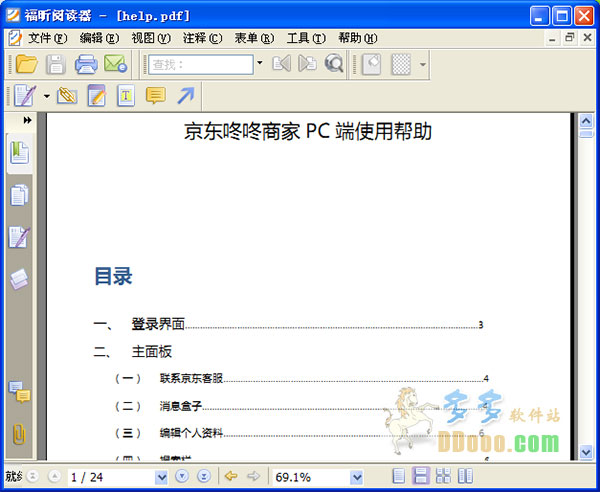Click in the 查找 search field

tap(201, 64)
